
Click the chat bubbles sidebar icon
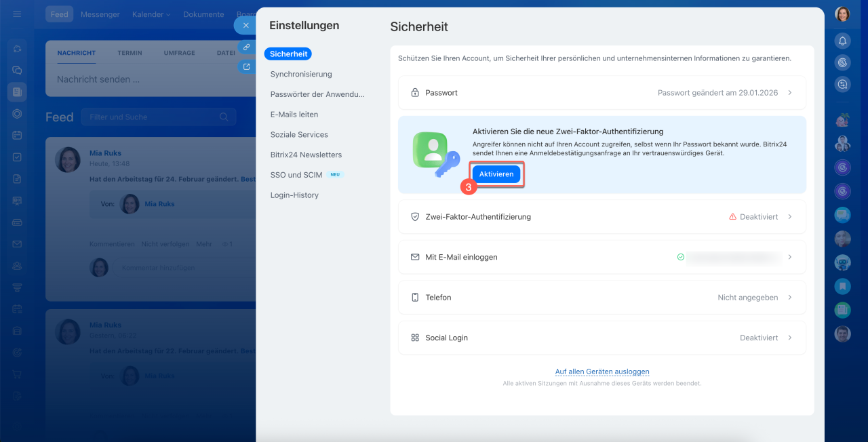click(17, 70)
